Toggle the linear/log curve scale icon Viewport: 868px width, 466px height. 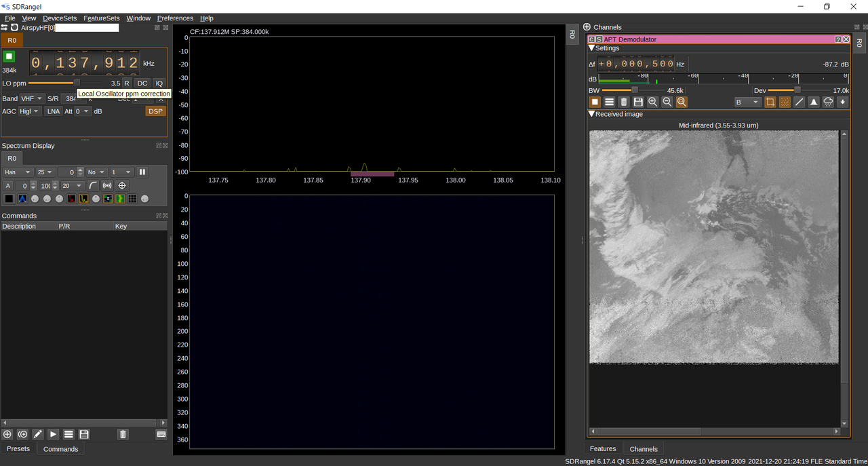tap(93, 186)
